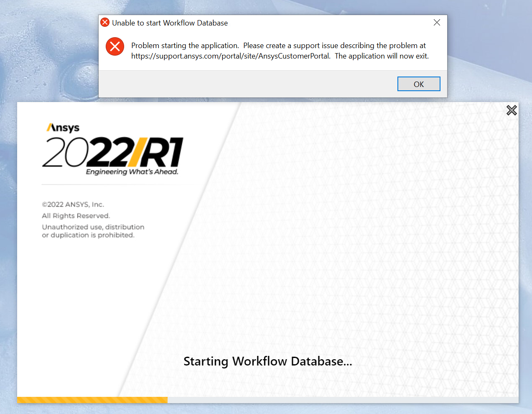This screenshot has height=414, width=532.
Task: Close the Ansys 2022 R1 splash screen
Action: coord(512,110)
